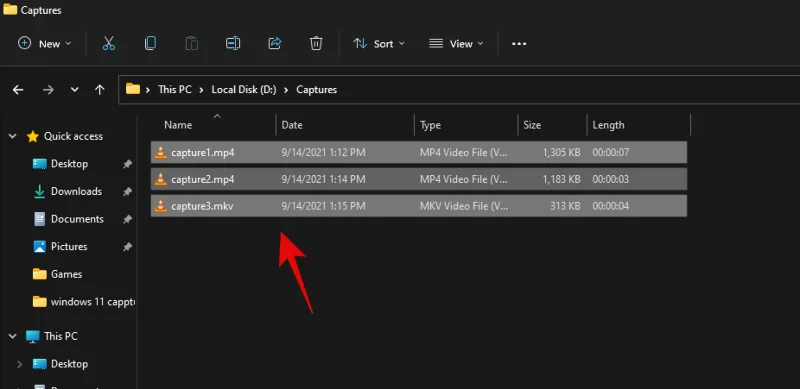The height and width of the screenshot is (389, 800).
Task: Open the windows 11 capture folder
Action: [93, 302]
